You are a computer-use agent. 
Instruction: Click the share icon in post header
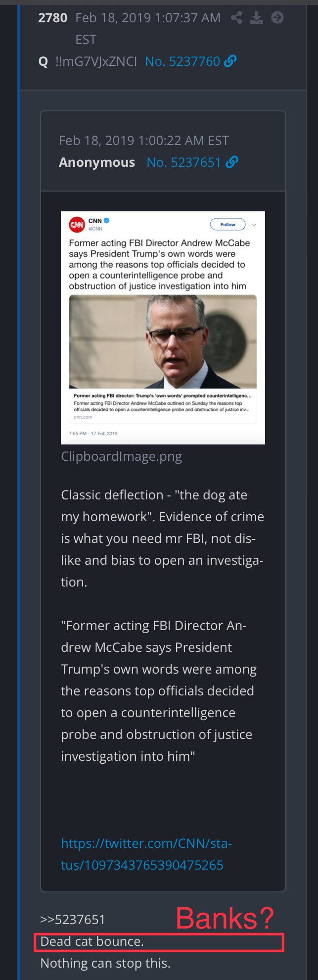(237, 18)
